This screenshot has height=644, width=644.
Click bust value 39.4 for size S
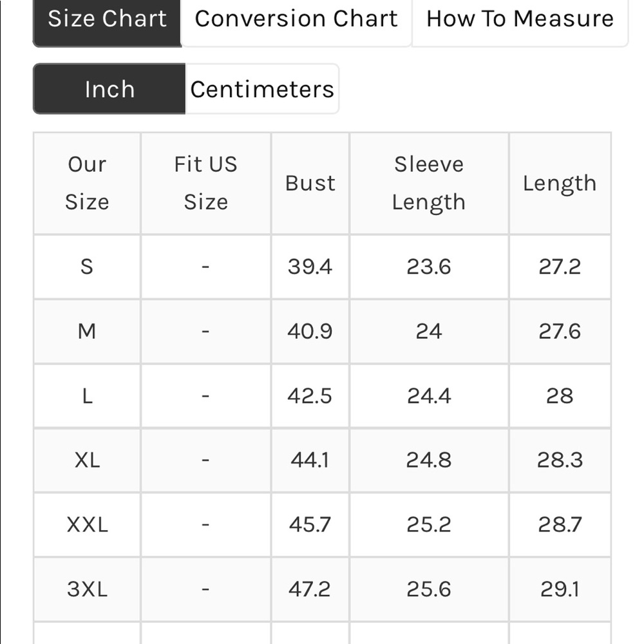310,267
